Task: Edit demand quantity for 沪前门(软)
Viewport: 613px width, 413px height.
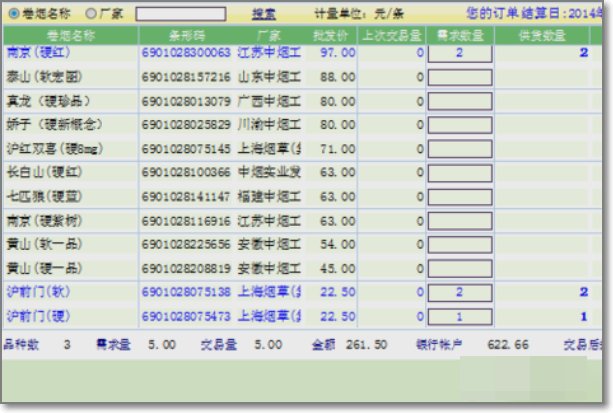Action: (x=460, y=293)
